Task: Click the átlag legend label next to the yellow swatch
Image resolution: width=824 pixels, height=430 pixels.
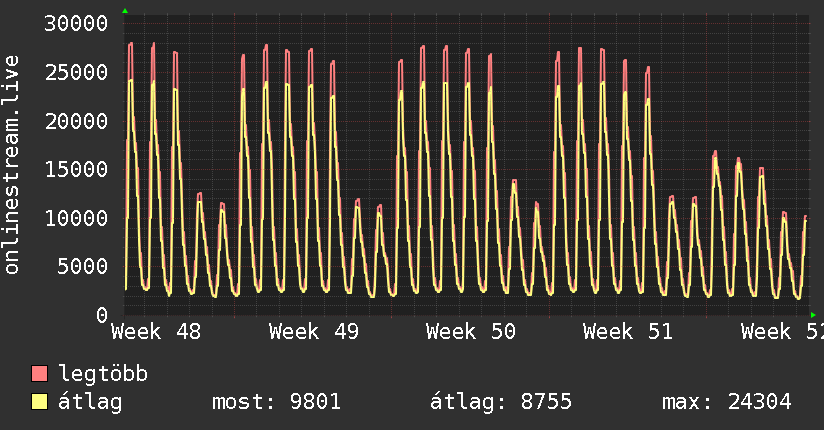Action: (90, 402)
